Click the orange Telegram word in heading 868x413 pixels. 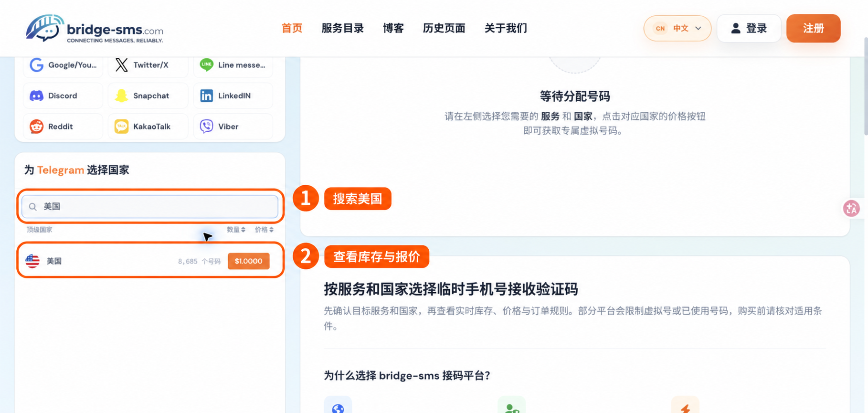61,170
